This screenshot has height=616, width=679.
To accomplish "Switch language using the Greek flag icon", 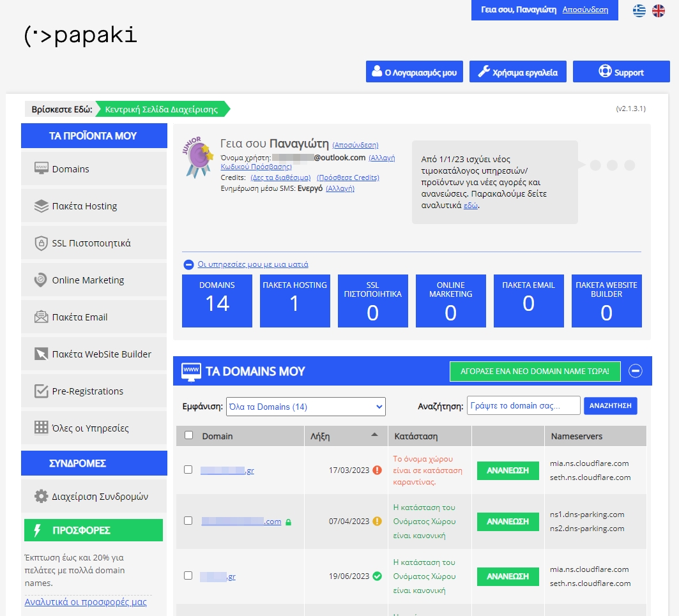I will pos(639,10).
